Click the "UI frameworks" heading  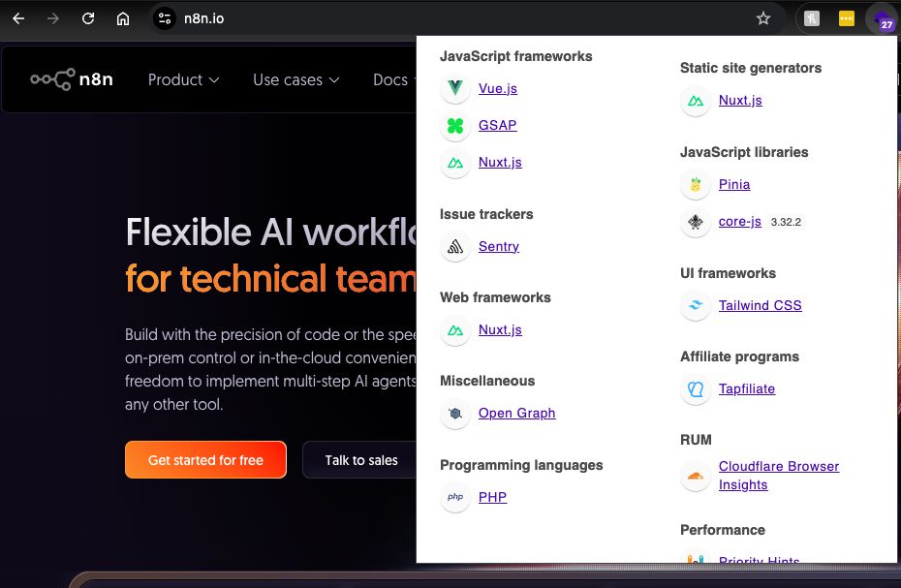pyautogui.click(x=728, y=273)
